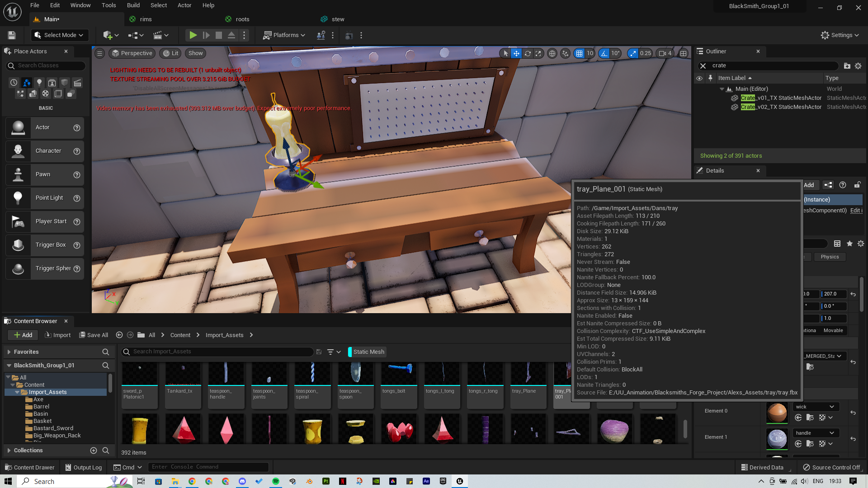Open the quick add content icon

(111, 35)
